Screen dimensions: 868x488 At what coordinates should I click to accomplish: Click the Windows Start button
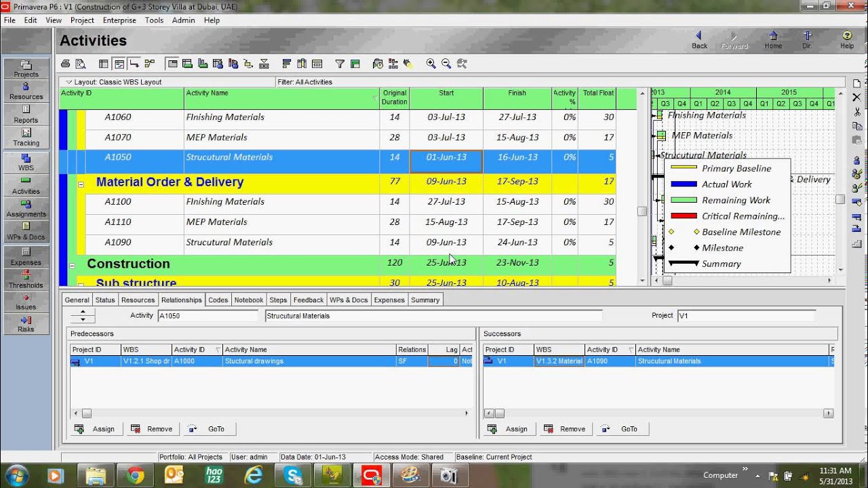(15, 476)
